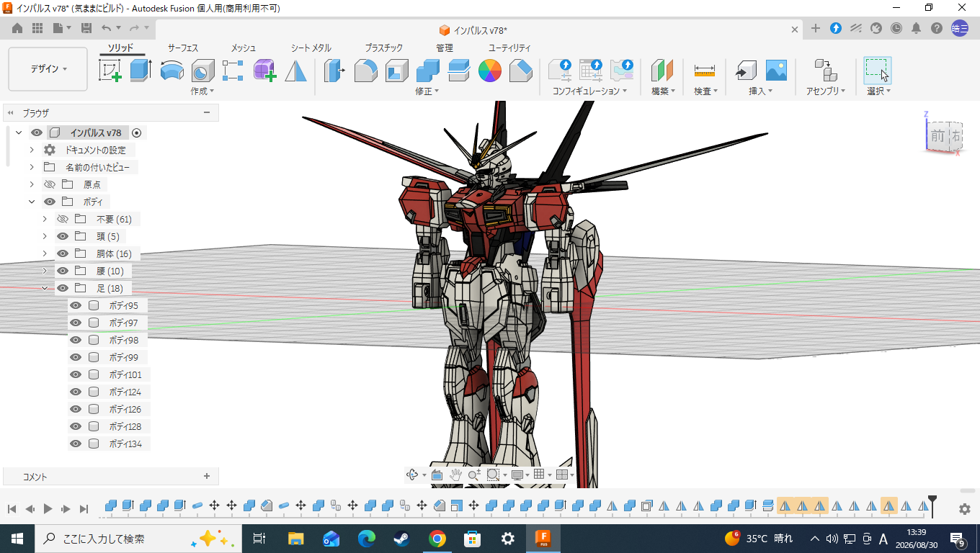Viewport: 980px width, 553px height.
Task: Click the ViewCube 前 face
Action: (x=937, y=136)
